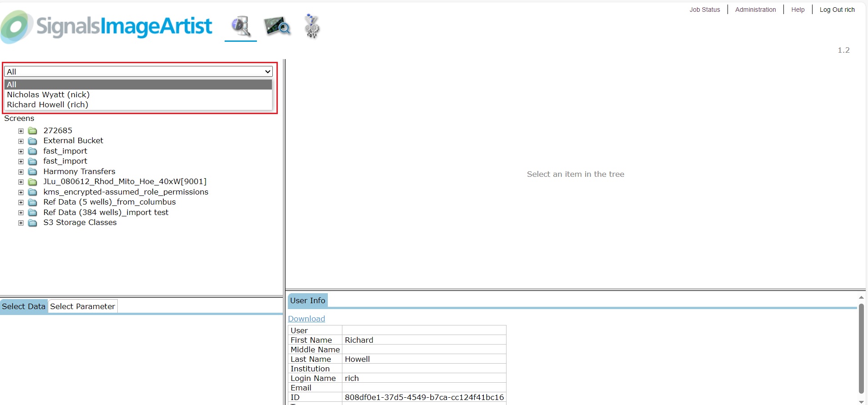
Task: Click folder icon beside Ref Data (384 wells)_import test
Action: pos(33,213)
